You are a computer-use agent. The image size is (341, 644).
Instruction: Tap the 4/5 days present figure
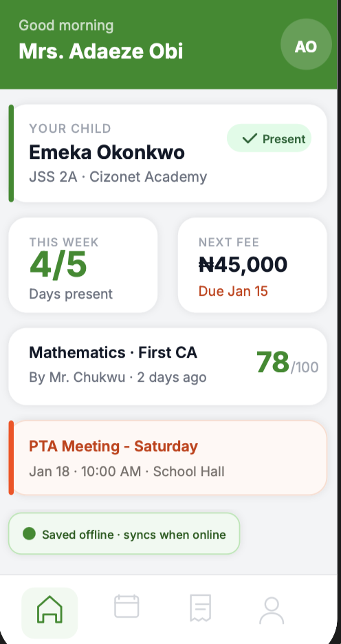pyautogui.click(x=58, y=265)
